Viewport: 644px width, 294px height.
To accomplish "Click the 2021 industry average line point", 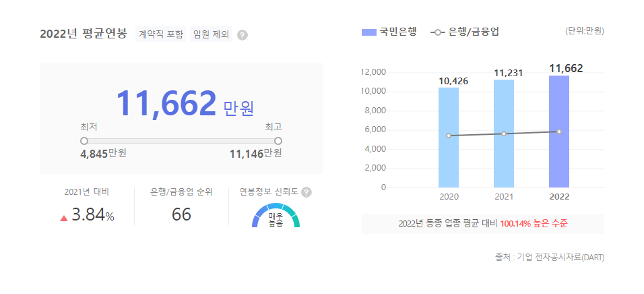I will point(504,134).
